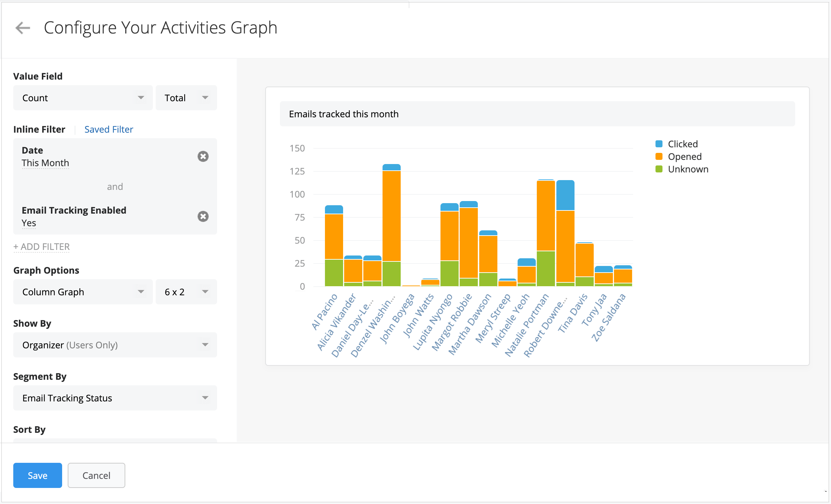
Task: Click the chevron on the Count dropdown
Action: [x=141, y=98]
